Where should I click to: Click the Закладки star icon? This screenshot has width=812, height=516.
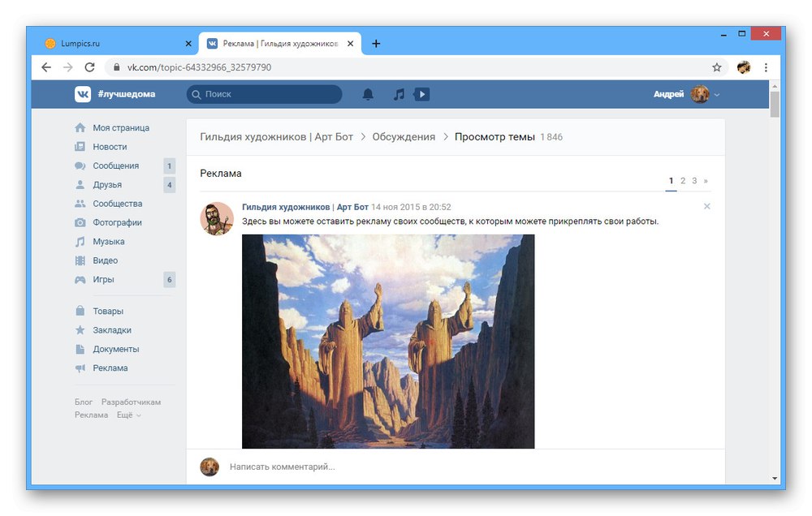click(80, 329)
